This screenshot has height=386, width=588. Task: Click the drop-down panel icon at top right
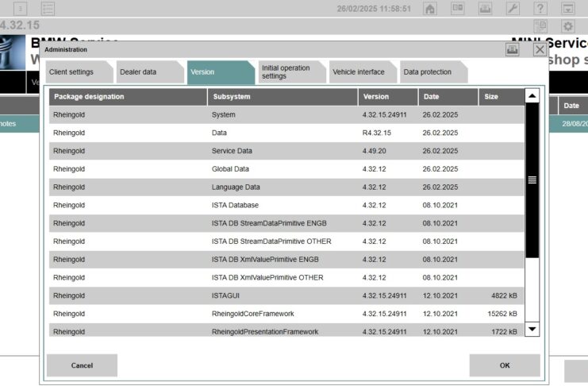tap(567, 8)
